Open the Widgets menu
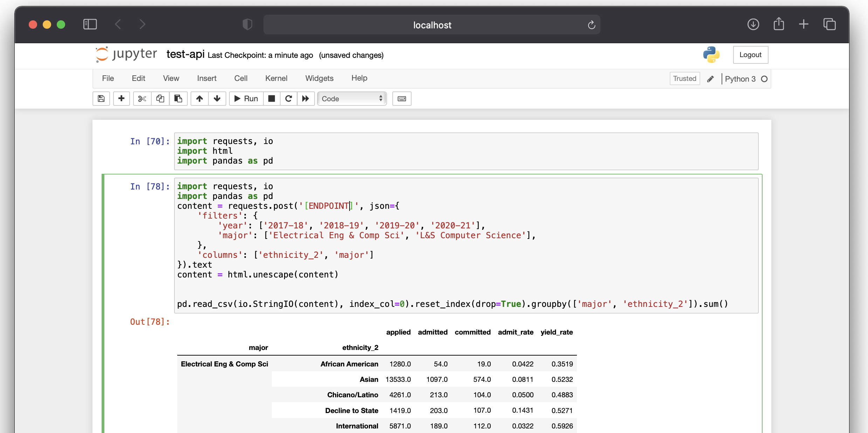The width and height of the screenshot is (868, 433). point(319,78)
